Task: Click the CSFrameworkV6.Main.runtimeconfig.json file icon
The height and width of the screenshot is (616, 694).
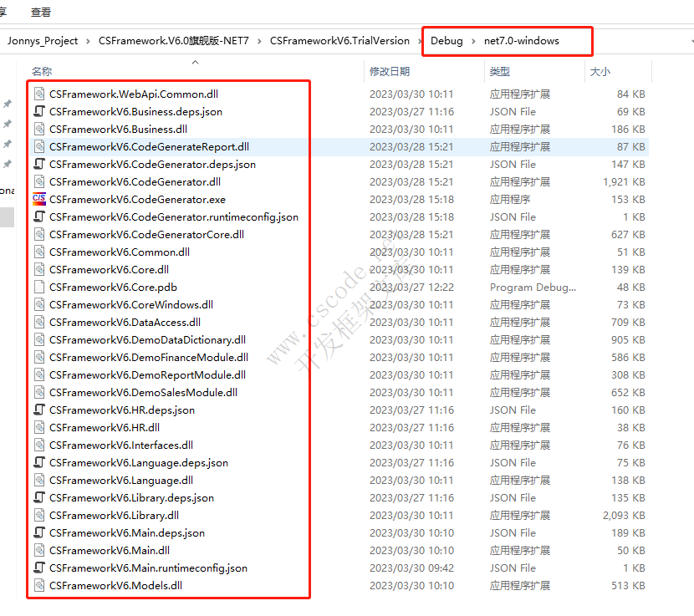Action: (x=39, y=568)
